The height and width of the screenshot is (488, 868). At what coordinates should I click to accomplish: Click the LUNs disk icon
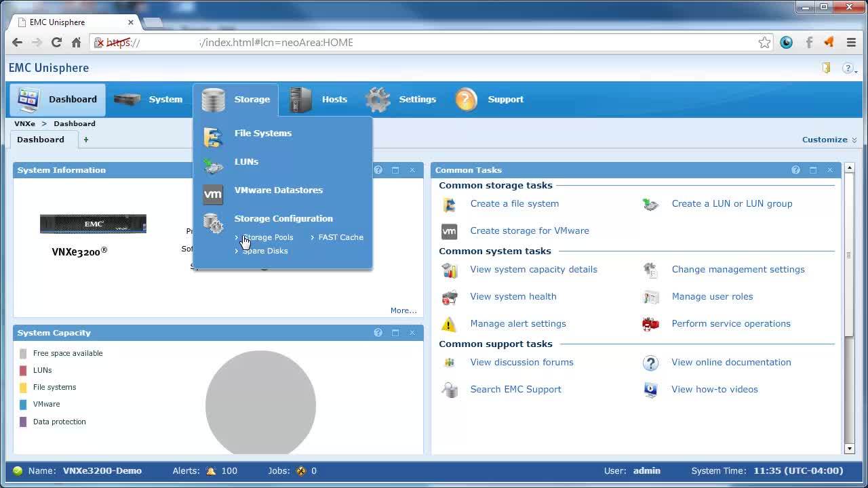tap(213, 165)
